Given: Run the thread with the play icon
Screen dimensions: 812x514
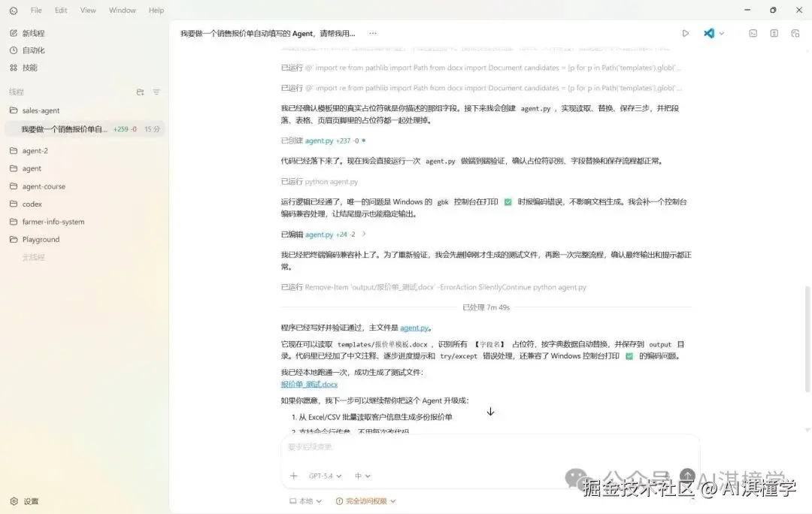Looking at the screenshot, I should coord(684,33).
